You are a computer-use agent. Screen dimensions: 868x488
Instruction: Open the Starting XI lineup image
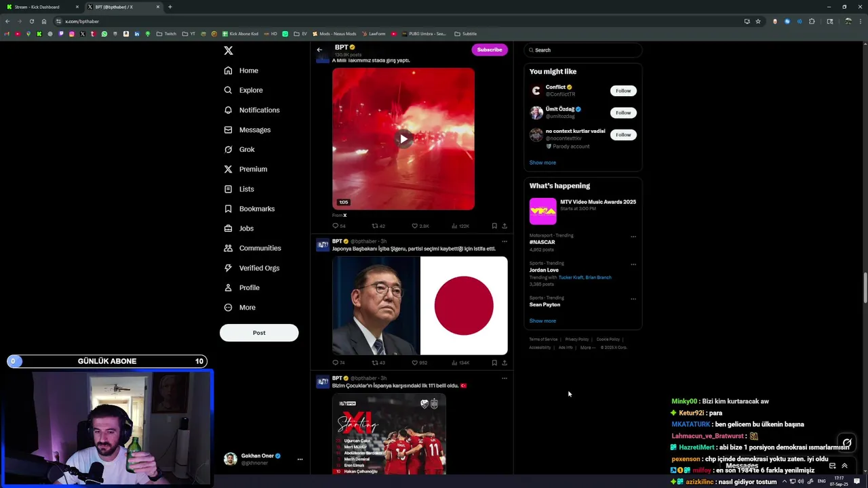pyautogui.click(x=389, y=435)
